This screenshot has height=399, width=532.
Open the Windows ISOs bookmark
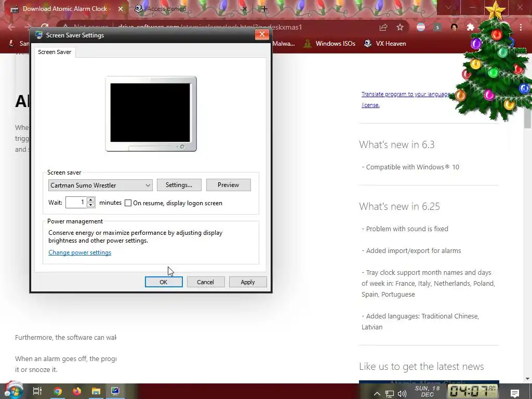(x=329, y=44)
